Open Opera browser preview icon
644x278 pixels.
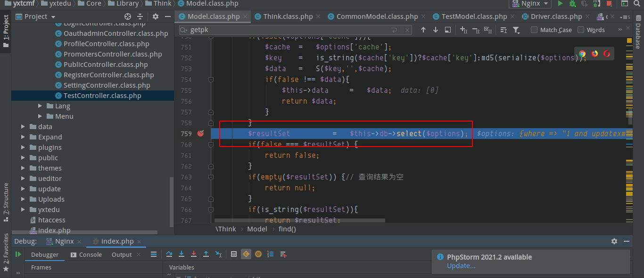[607, 54]
